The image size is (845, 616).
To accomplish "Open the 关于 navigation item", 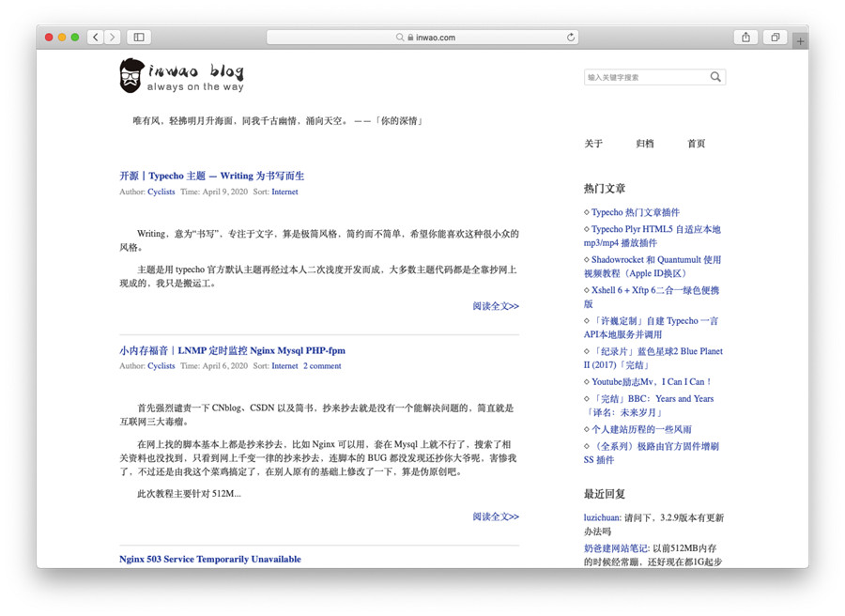I will point(593,144).
